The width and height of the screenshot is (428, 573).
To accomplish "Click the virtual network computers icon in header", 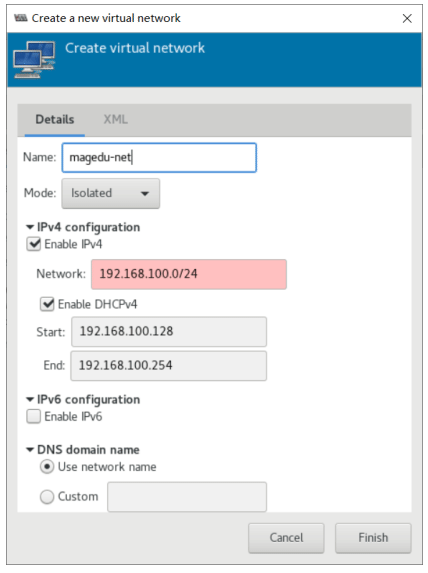I will [x=34, y=60].
